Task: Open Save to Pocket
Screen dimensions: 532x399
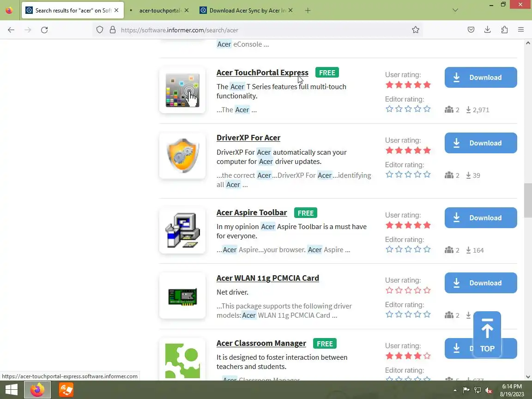Action: (x=471, y=30)
